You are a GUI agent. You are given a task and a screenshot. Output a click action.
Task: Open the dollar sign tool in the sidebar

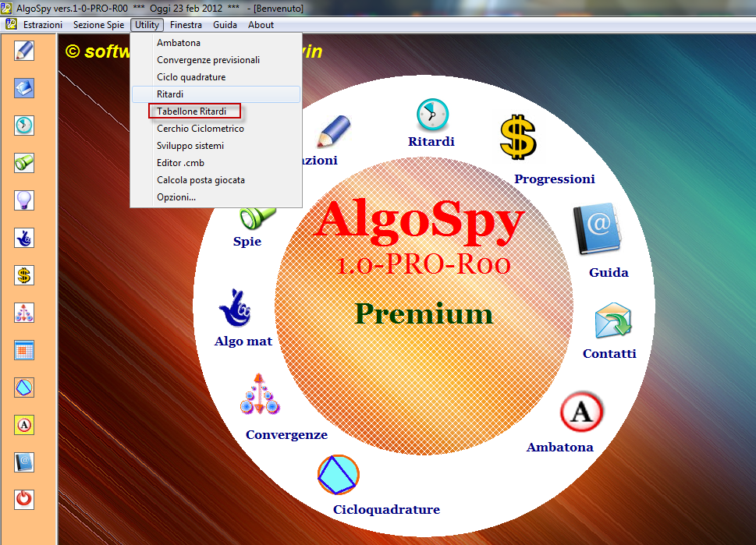(24, 276)
